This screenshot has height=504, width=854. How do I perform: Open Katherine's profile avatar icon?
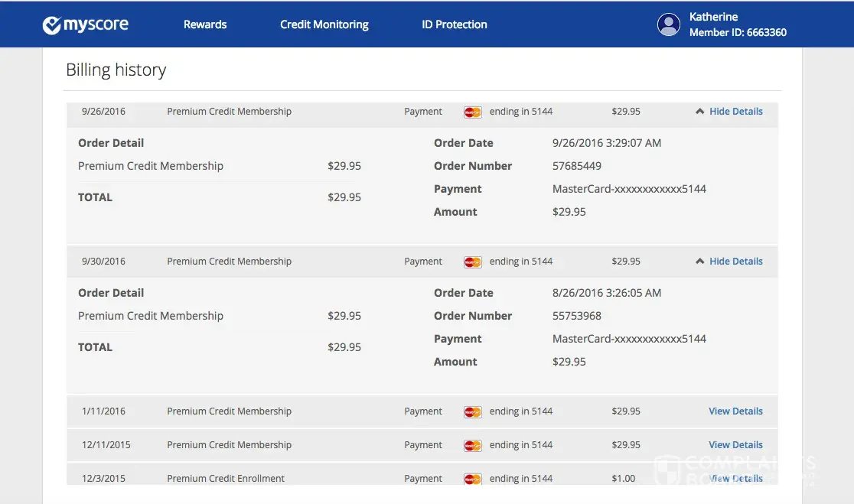coord(668,24)
